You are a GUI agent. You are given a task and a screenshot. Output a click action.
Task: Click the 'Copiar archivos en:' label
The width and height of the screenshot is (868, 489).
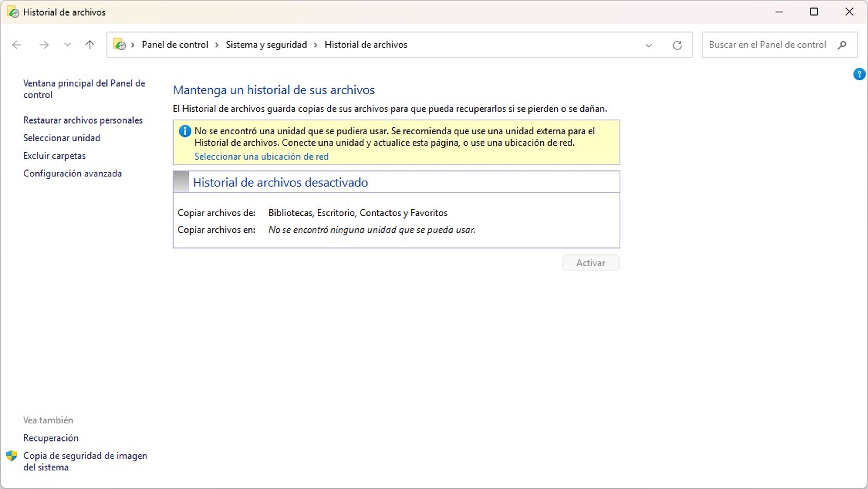pos(216,230)
